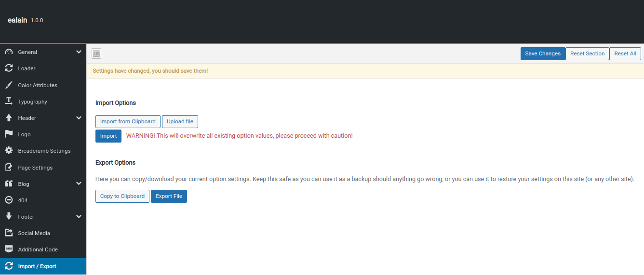
Task: Expand the General section chevron
Action: click(79, 52)
